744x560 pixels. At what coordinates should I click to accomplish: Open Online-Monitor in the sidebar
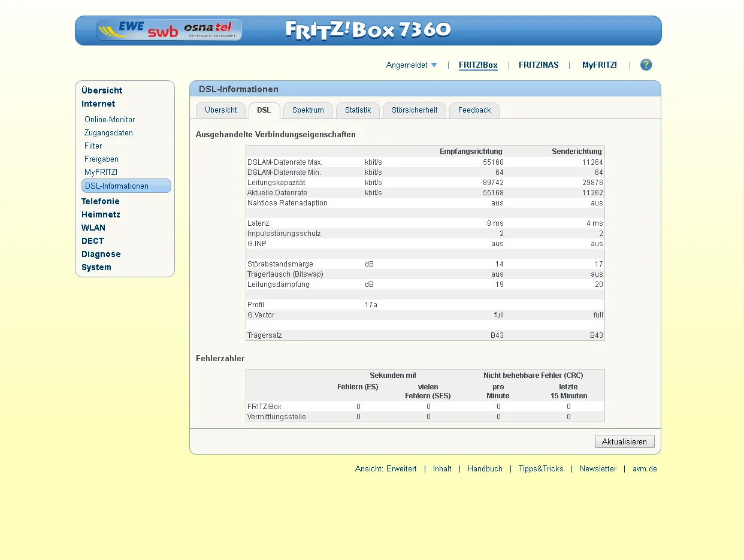[110, 120]
